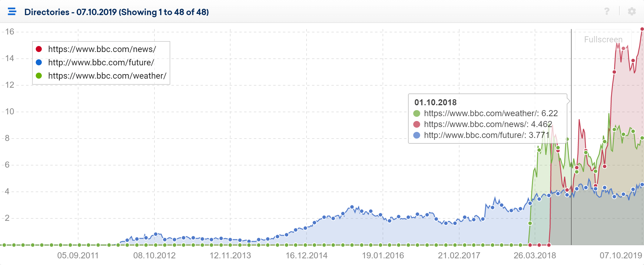Click y-axis label 16
The height and width of the screenshot is (265, 644).
pyautogui.click(x=10, y=31)
